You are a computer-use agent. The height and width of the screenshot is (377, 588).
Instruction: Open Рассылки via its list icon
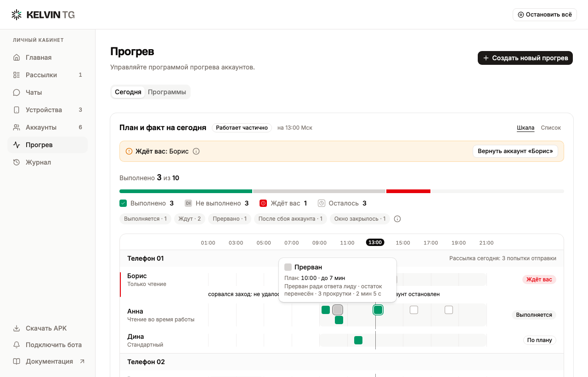click(x=17, y=75)
